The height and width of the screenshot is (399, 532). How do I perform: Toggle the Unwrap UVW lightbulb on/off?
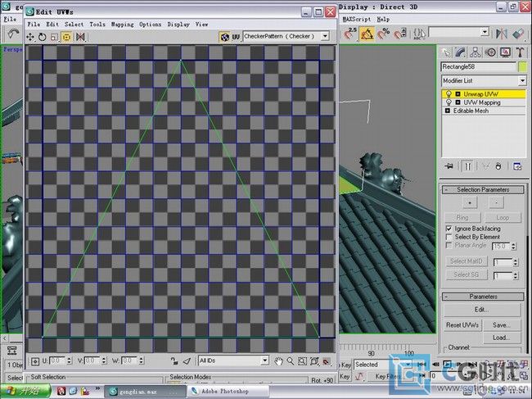(x=449, y=94)
